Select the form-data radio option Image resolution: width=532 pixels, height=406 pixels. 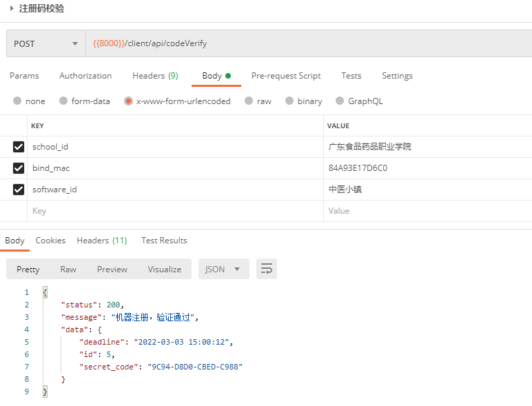(x=64, y=101)
